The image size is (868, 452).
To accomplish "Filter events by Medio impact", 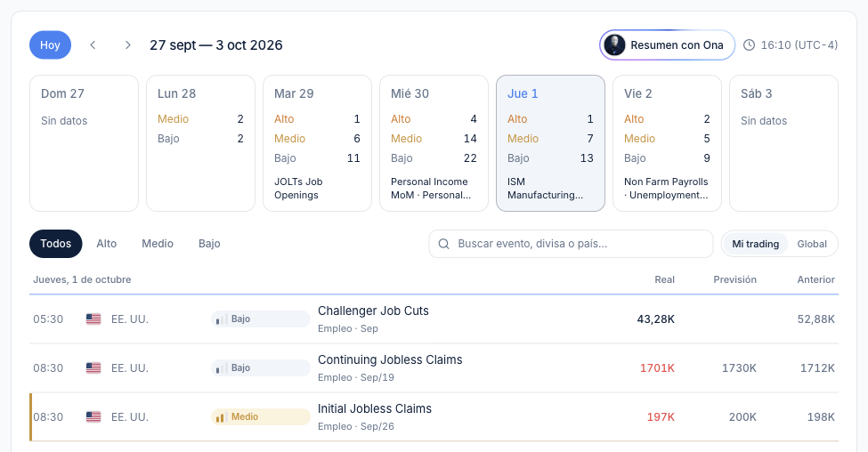I will pos(158,244).
